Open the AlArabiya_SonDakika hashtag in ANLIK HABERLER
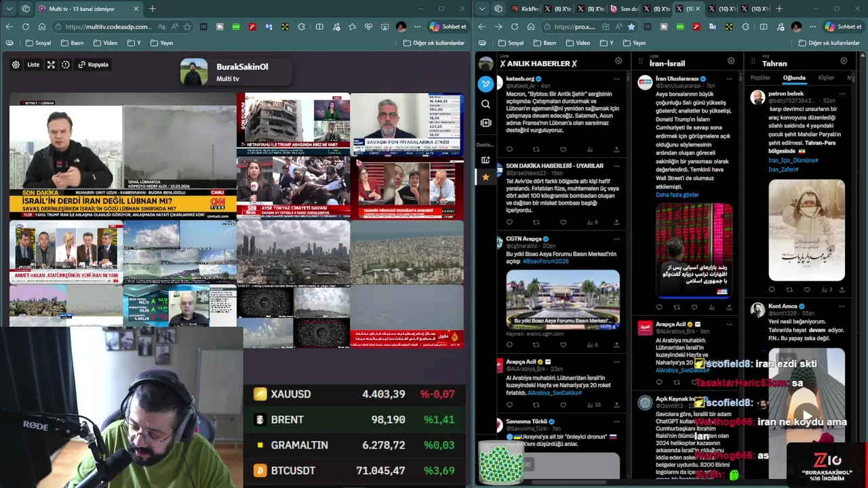This screenshot has width=868, height=488. coord(555,393)
